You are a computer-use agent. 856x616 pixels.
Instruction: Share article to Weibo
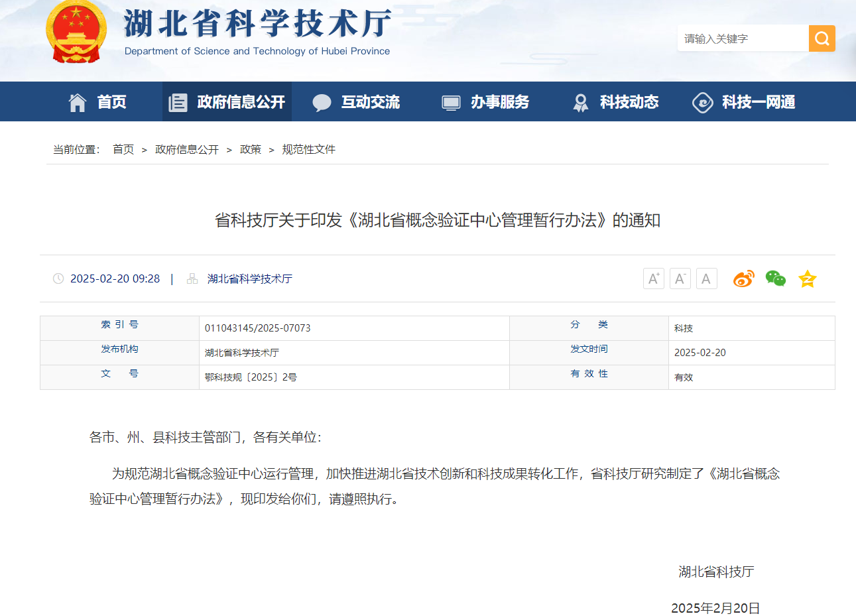coord(743,278)
